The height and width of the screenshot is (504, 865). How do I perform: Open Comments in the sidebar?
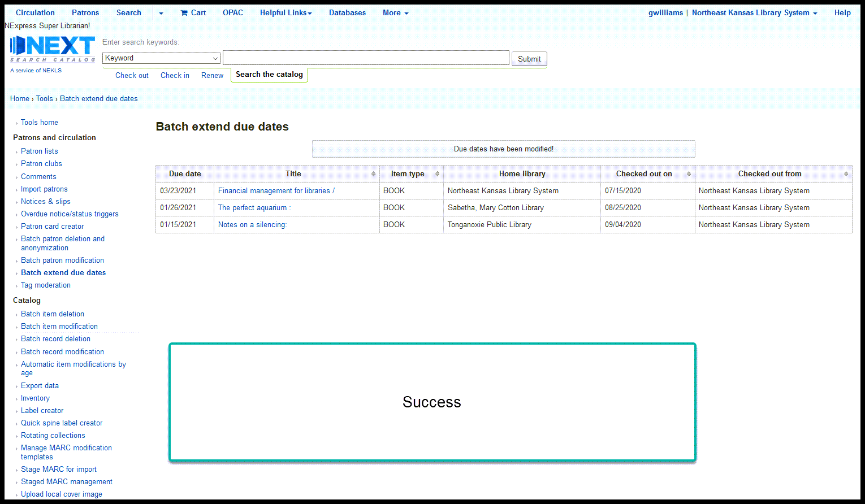click(x=38, y=176)
